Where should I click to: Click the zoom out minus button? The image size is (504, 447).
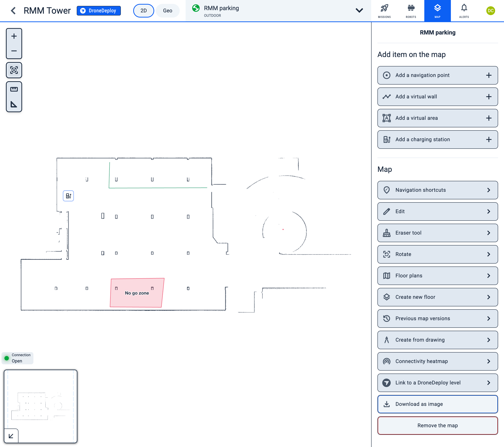14,51
